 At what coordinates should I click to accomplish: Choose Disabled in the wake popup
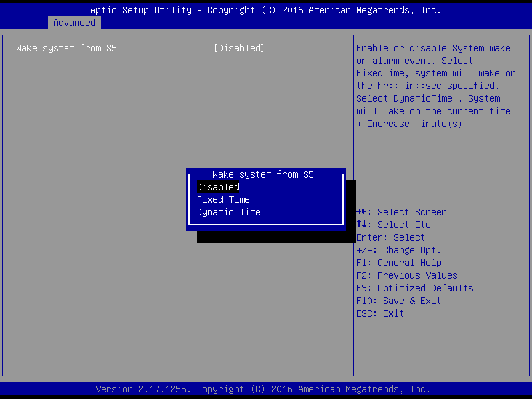218,187
